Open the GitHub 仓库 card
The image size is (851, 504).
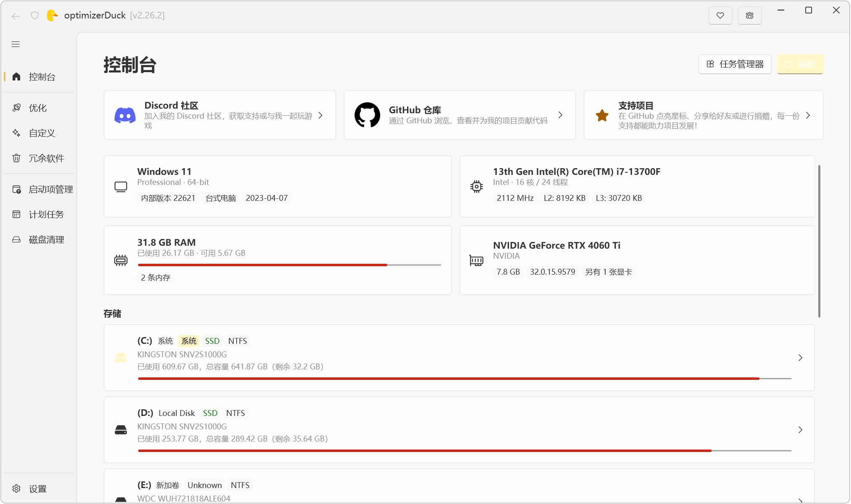[x=459, y=115]
